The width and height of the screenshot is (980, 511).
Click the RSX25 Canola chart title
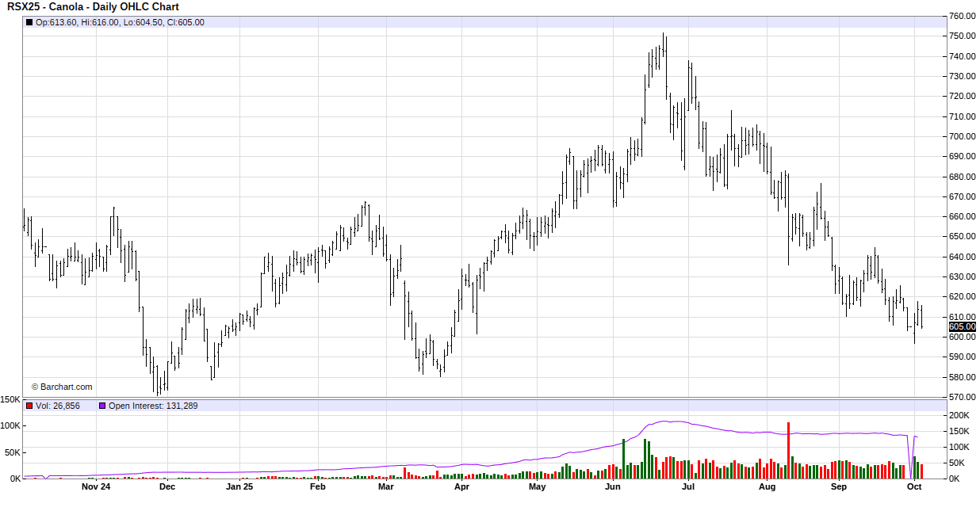point(93,7)
